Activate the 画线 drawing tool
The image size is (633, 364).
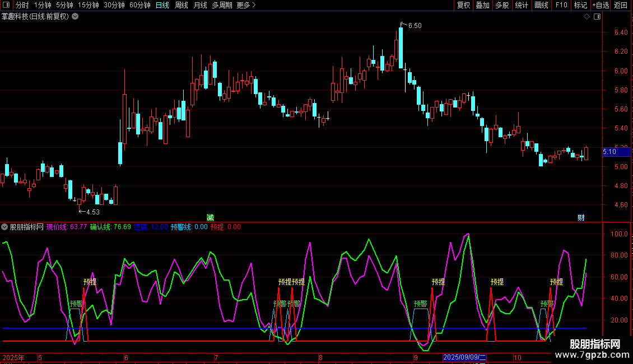[541, 5]
